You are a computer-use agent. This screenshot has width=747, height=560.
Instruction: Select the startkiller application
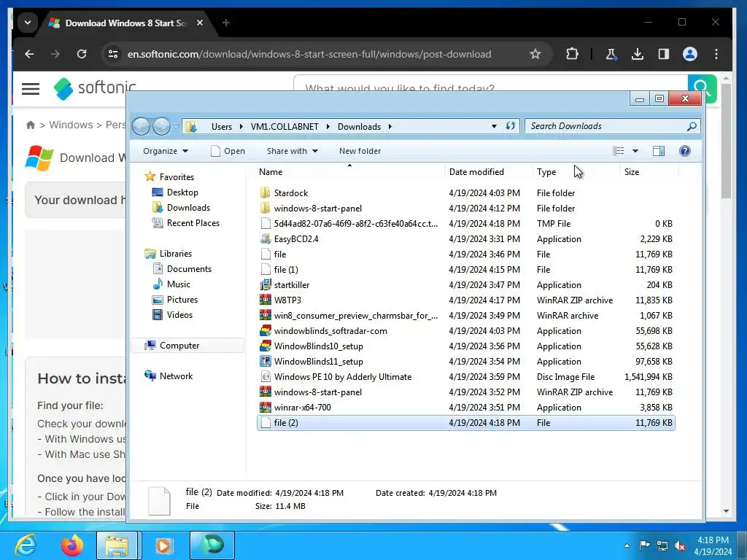466,285
